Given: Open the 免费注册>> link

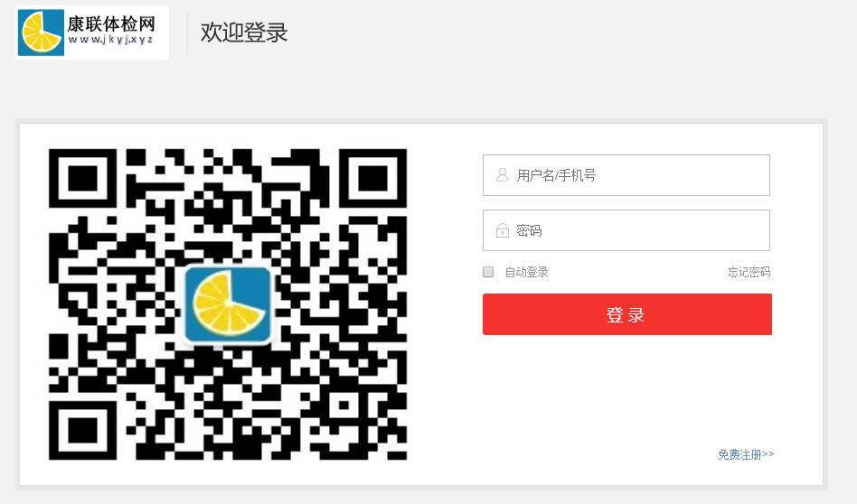Looking at the screenshot, I should (x=746, y=454).
